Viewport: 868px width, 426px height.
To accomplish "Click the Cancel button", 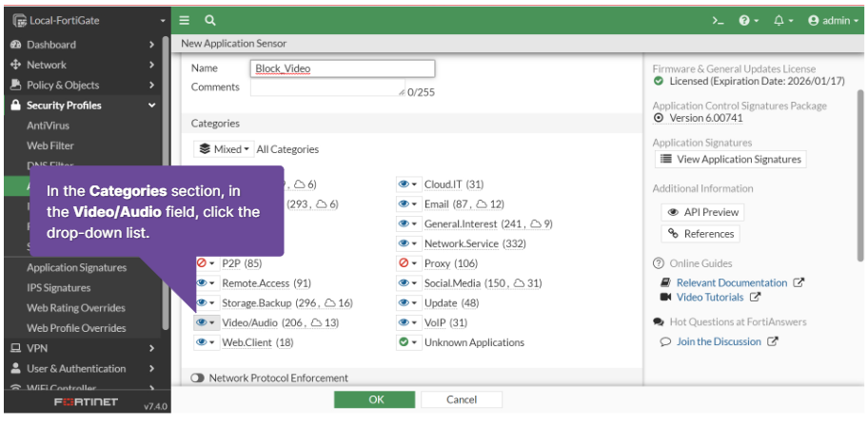I will pos(462,399).
